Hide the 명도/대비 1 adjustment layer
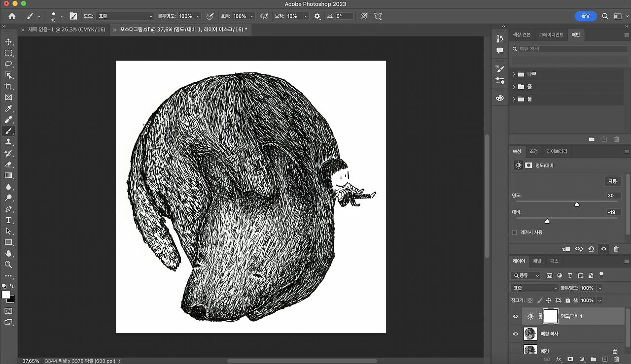631x364 pixels. 516,316
